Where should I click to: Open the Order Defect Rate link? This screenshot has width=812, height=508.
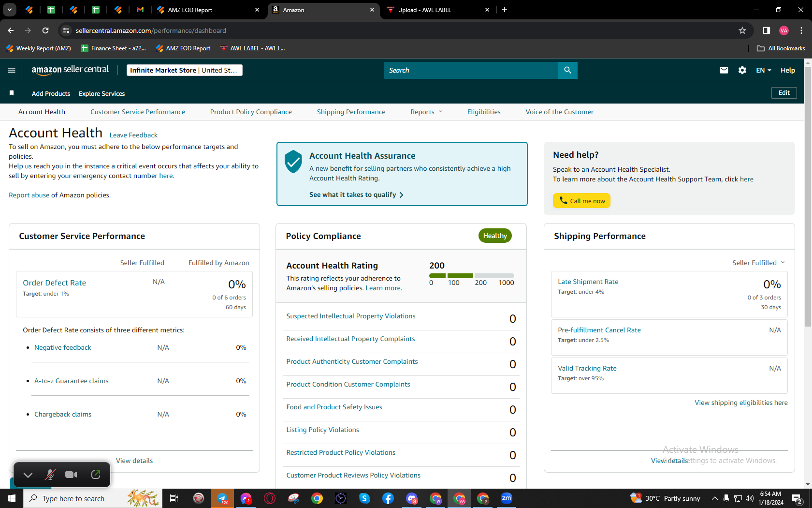[54, 283]
